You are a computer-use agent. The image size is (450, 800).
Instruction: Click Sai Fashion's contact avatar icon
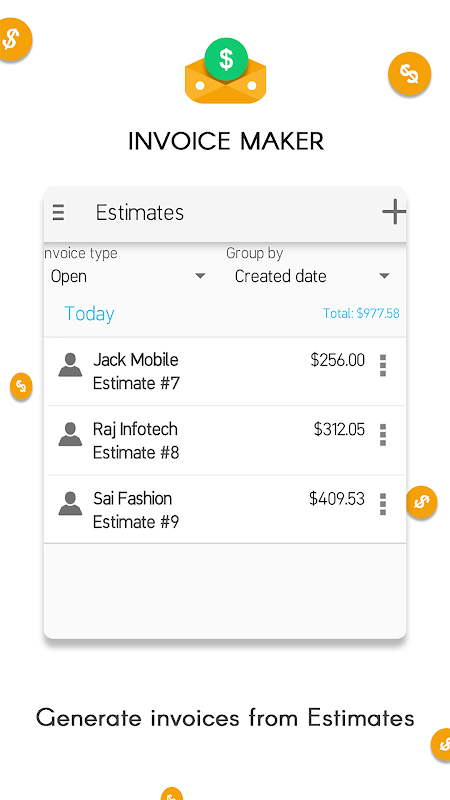[x=70, y=504]
